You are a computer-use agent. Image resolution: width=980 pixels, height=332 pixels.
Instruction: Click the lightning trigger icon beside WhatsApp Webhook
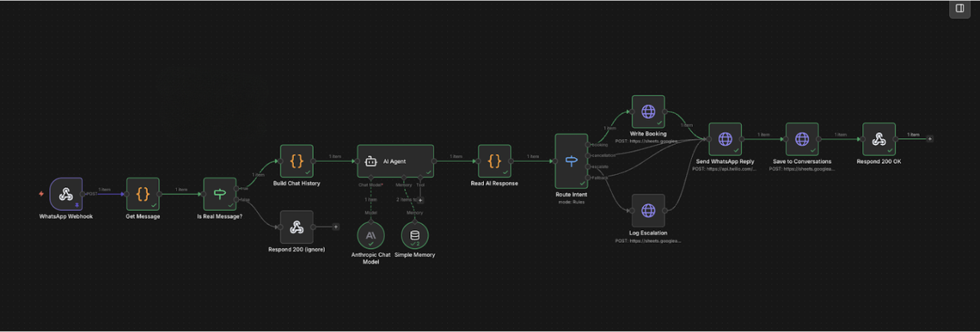click(41, 194)
